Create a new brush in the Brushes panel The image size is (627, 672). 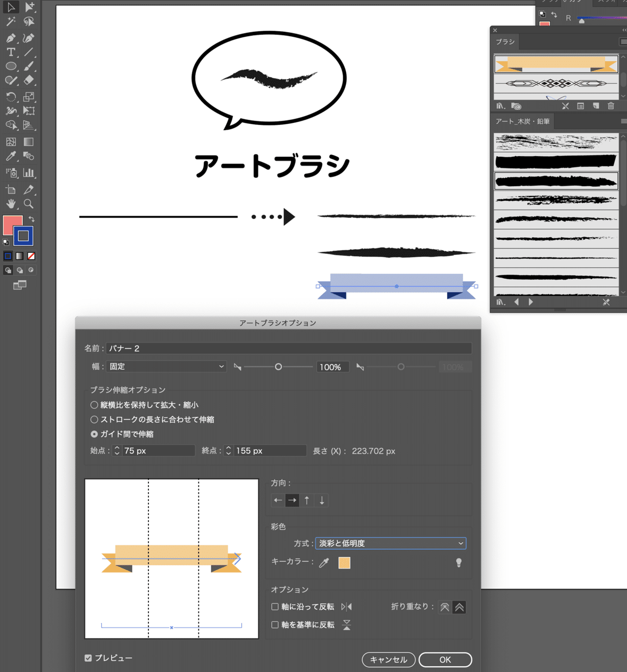pos(596,106)
